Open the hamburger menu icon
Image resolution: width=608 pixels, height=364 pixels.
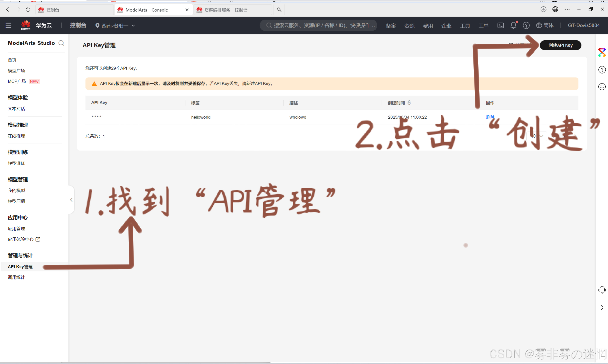[x=9, y=25]
